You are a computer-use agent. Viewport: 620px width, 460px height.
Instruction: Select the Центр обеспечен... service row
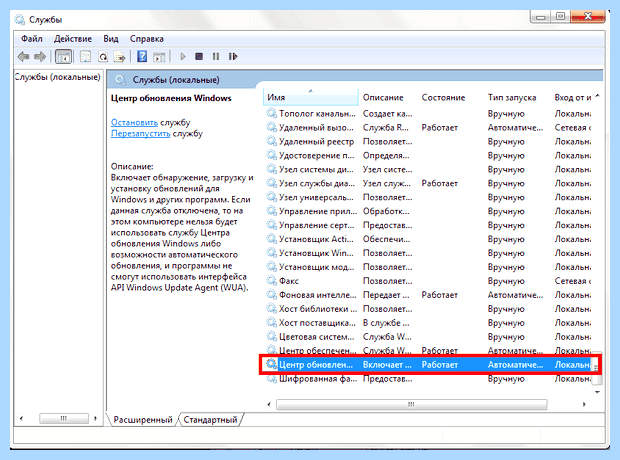pos(429,350)
